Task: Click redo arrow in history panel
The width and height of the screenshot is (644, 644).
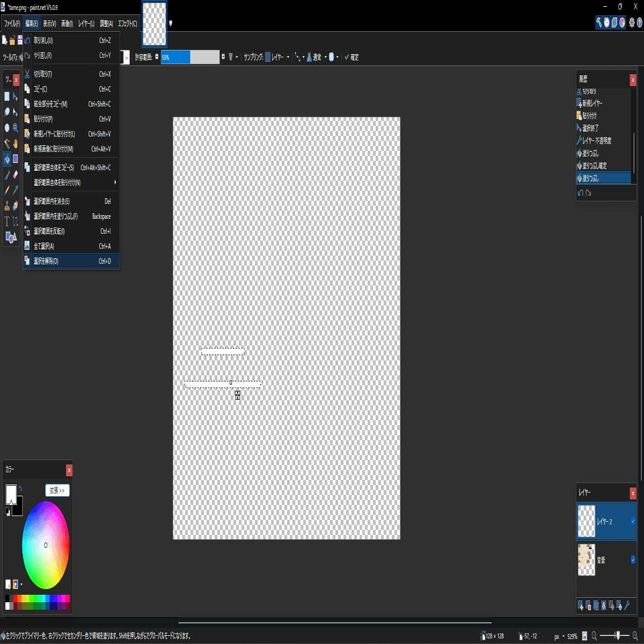Action: click(x=588, y=193)
